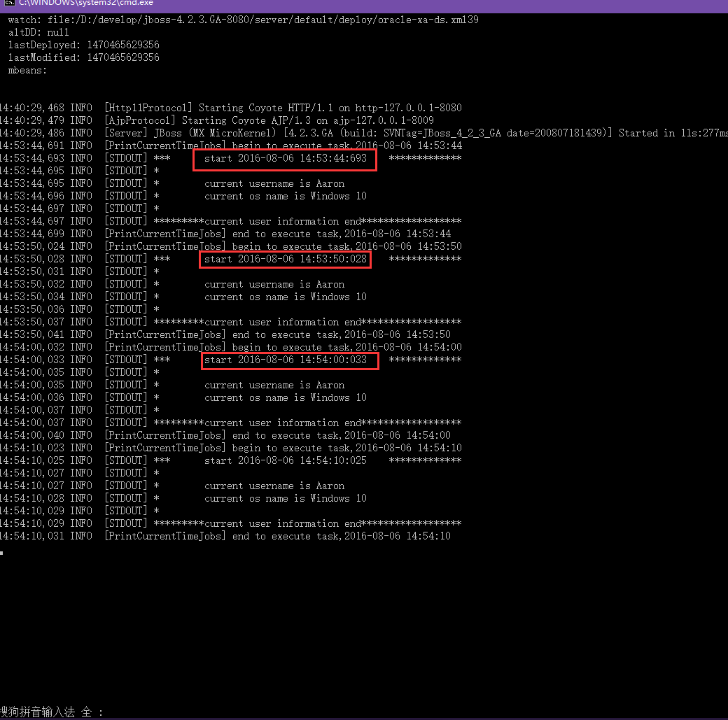This screenshot has width=728, height=720.
Task: Click the last 'current os name is Windows 10' text
Action: [x=285, y=499]
